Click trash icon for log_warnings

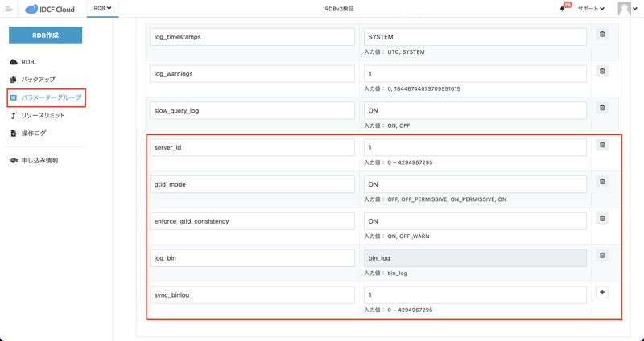[601, 72]
